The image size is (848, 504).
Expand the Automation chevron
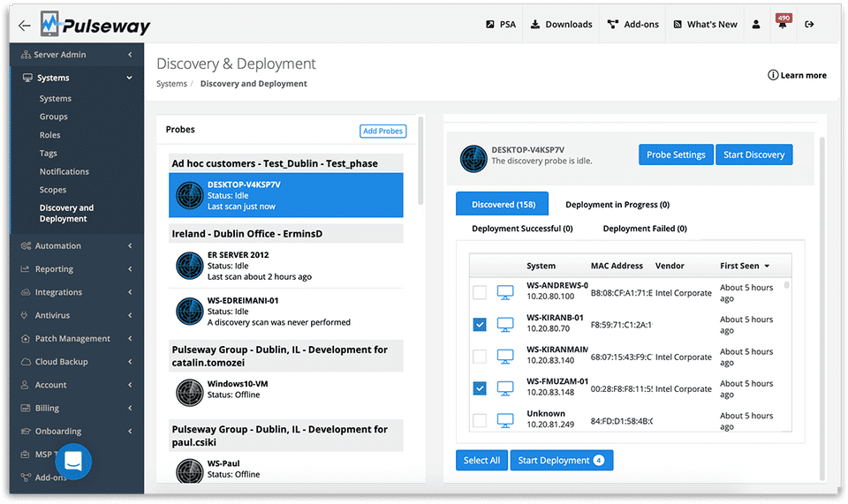(x=130, y=245)
